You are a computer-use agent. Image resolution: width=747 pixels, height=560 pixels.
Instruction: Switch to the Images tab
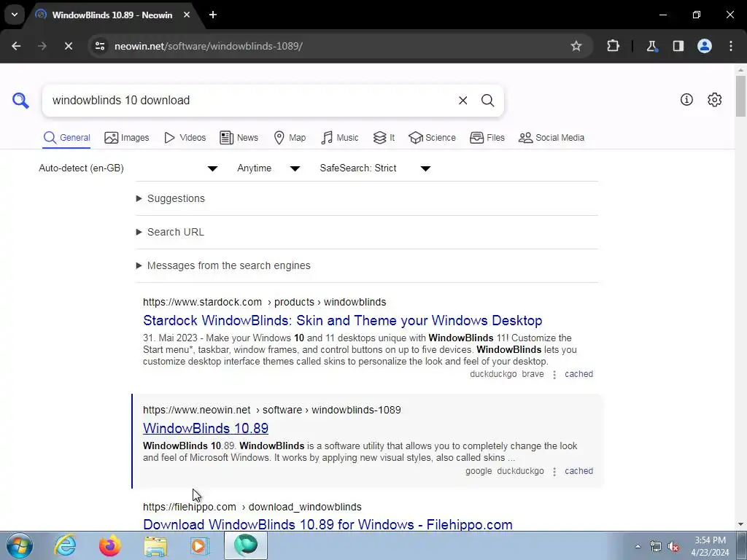(127, 138)
